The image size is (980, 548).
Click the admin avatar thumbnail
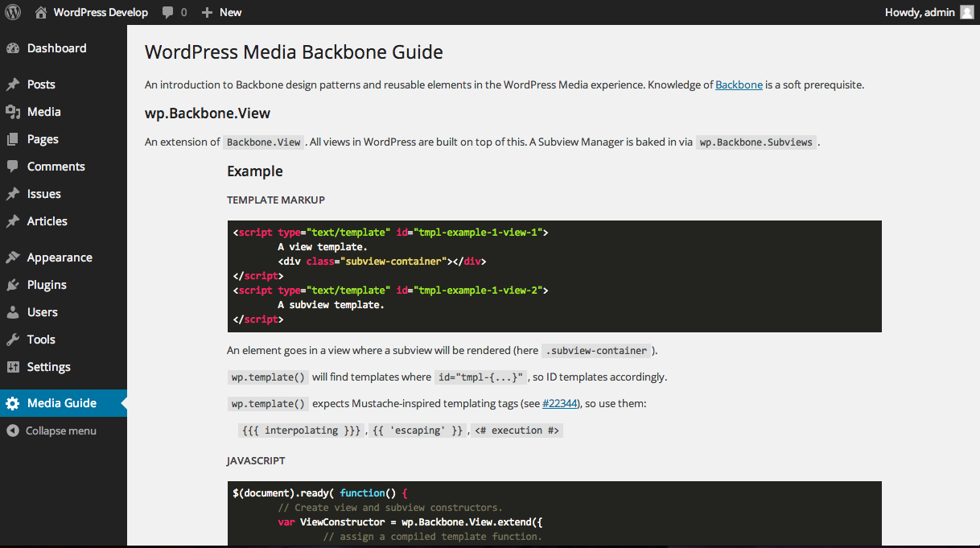coord(966,12)
